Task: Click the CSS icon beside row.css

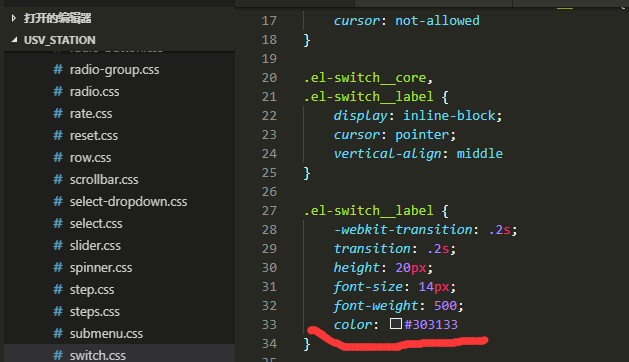Action: [58, 158]
